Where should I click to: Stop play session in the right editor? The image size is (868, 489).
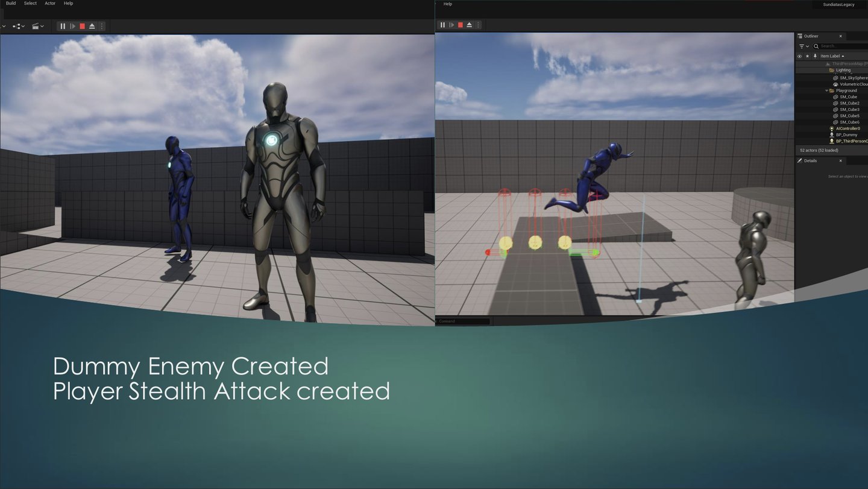point(461,25)
